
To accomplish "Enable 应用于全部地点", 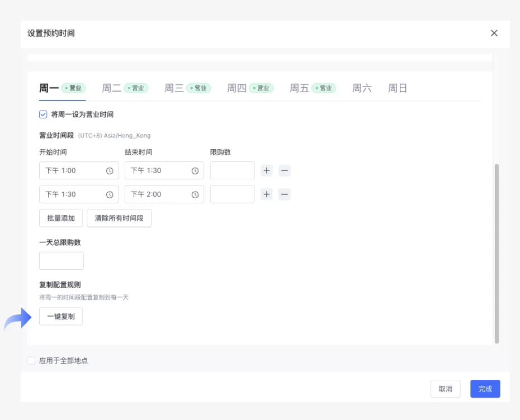I will coord(32,360).
